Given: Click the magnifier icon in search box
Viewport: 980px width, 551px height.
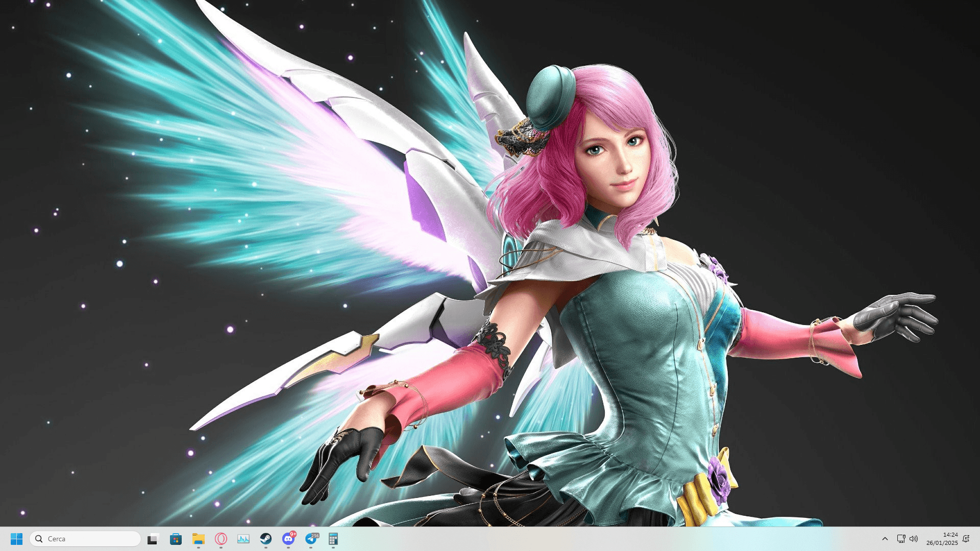Looking at the screenshot, I should (39, 539).
